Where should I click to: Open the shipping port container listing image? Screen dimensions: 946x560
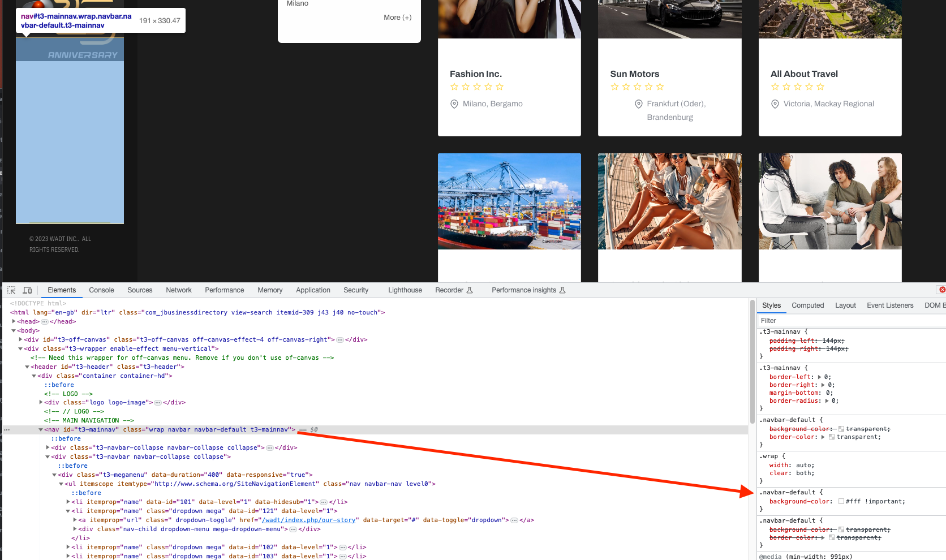pos(509,201)
